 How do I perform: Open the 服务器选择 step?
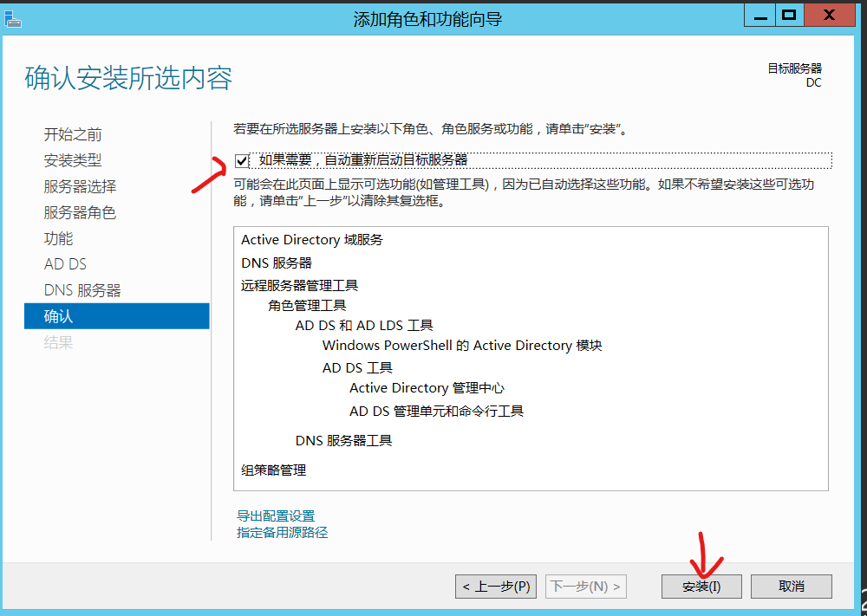coord(80,186)
